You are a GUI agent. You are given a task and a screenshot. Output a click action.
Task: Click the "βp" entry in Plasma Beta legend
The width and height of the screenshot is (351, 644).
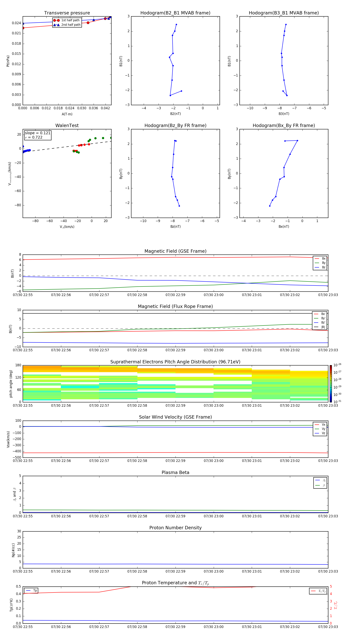[x=320, y=480]
